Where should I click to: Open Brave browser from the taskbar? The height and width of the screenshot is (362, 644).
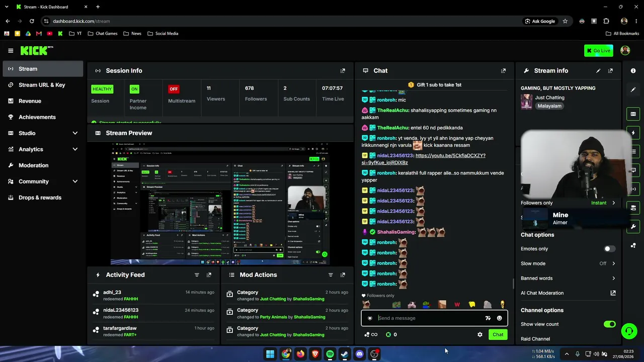[315, 354]
